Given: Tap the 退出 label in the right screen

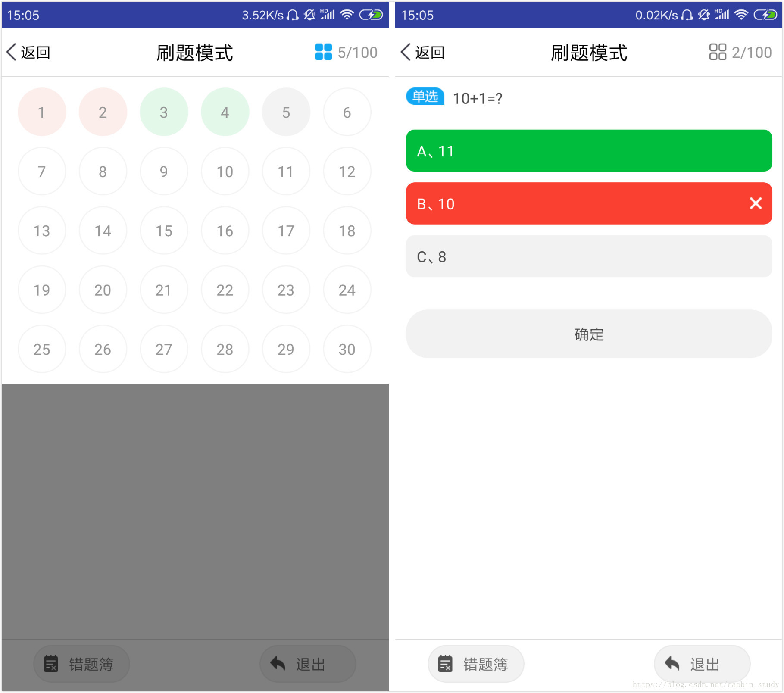Looking at the screenshot, I should (705, 664).
